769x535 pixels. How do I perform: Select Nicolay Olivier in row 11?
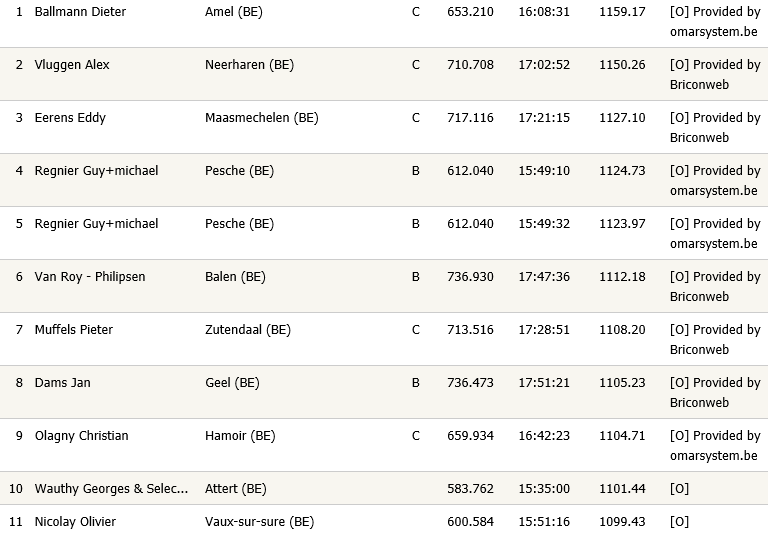coord(75,521)
